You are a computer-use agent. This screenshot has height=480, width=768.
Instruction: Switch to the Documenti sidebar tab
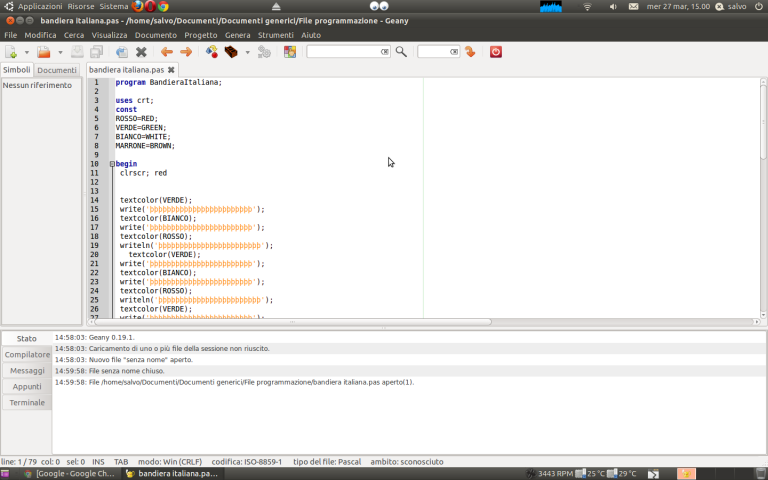pos(57,70)
